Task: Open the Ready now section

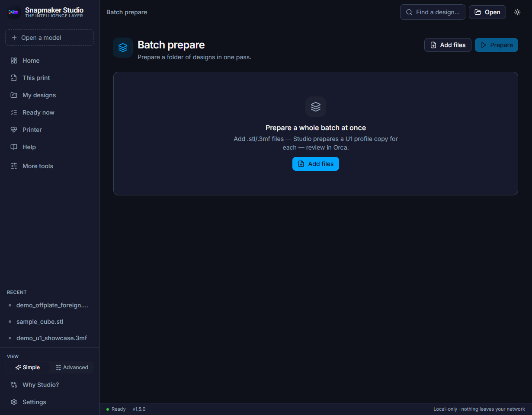Action: (49, 112)
